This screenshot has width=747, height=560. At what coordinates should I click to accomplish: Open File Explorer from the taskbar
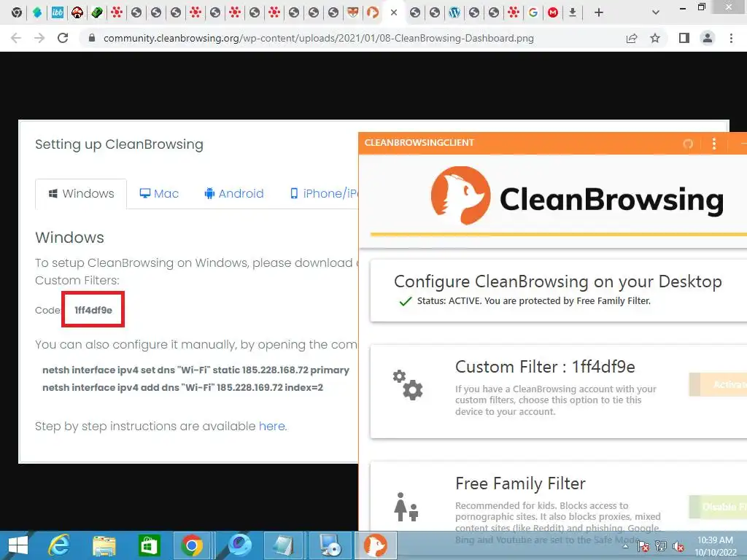(x=104, y=545)
